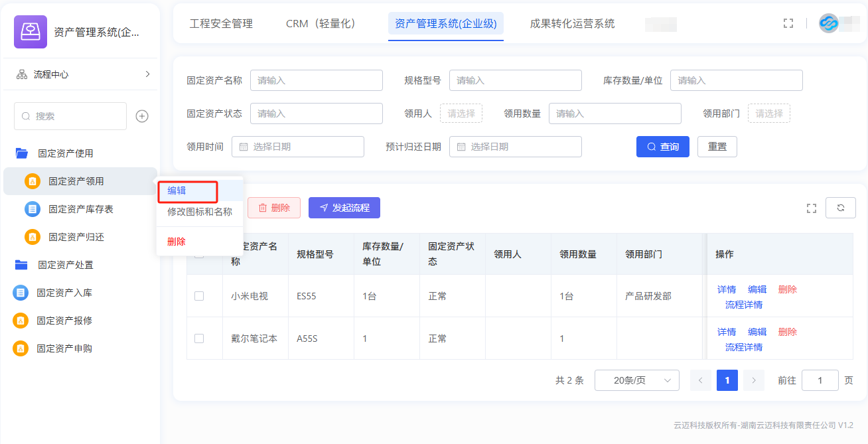The width and height of the screenshot is (868, 444).
Task: Expand the 流程中心 chevron menu
Action: (x=147, y=74)
